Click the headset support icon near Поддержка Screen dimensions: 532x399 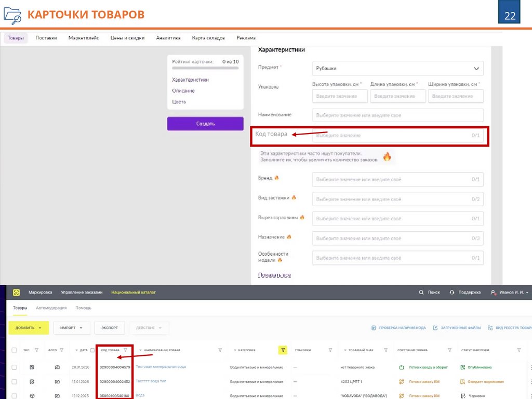click(x=451, y=292)
